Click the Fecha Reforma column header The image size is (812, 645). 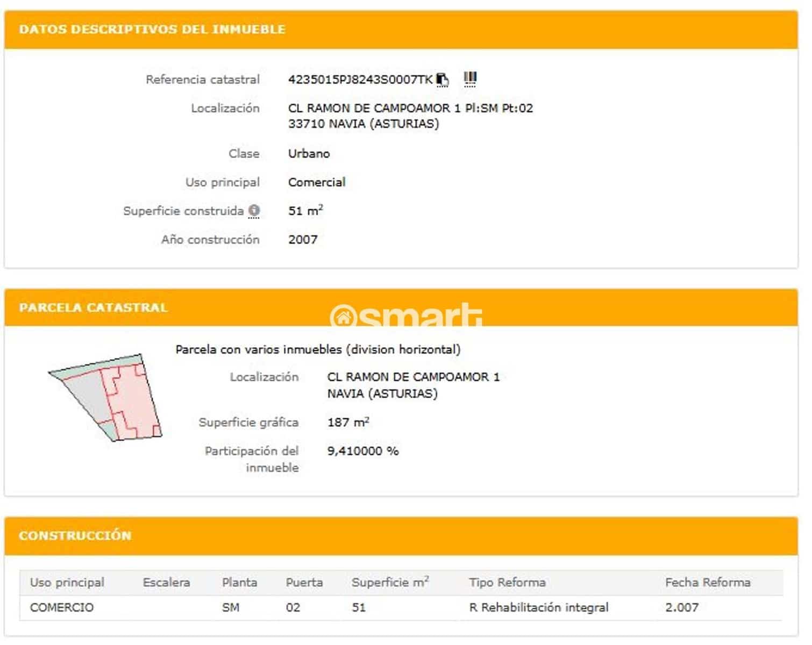point(708,582)
